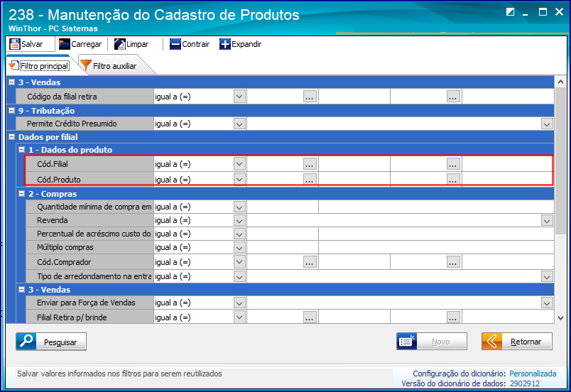
Task: Click the Retornar button
Action: 517,342
